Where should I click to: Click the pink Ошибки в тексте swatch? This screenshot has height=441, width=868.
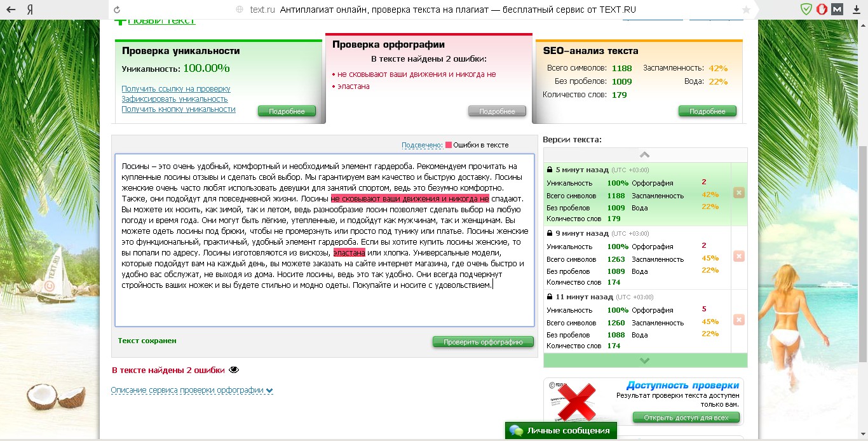pyautogui.click(x=449, y=145)
